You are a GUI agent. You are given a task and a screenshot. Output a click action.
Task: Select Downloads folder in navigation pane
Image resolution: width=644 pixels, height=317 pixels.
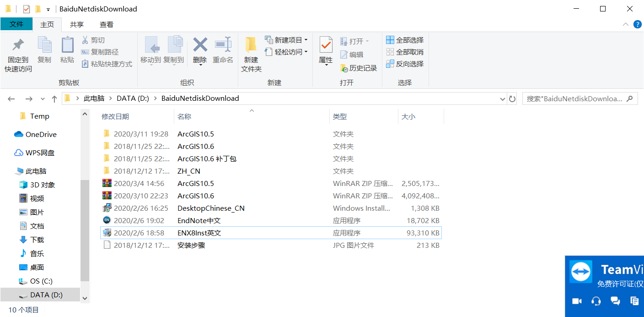tap(32, 240)
